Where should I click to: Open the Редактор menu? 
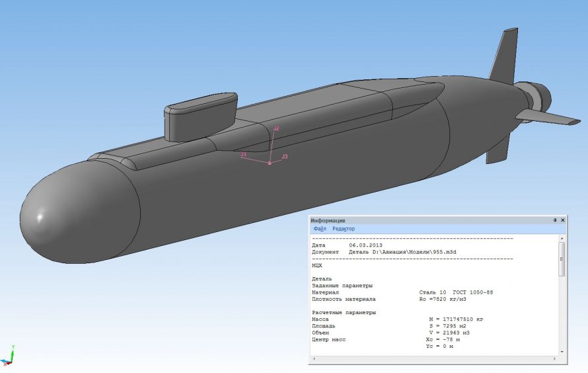pyautogui.click(x=343, y=229)
